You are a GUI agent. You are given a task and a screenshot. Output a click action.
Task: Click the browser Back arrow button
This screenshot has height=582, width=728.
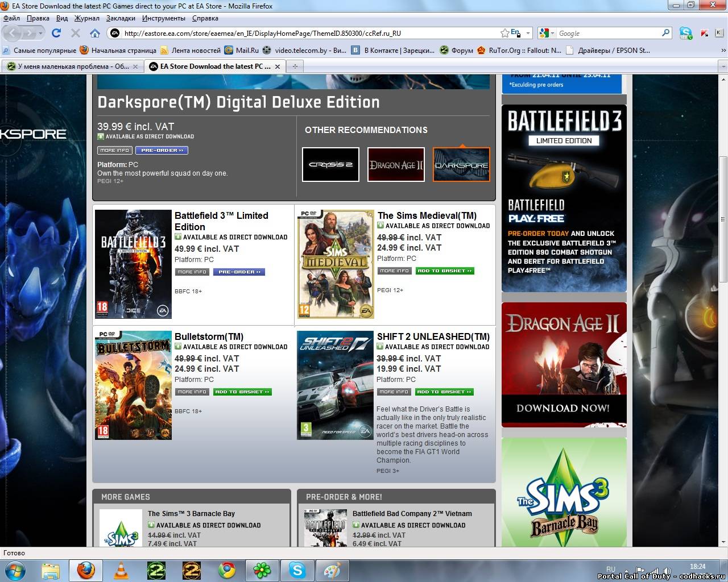[x=13, y=33]
